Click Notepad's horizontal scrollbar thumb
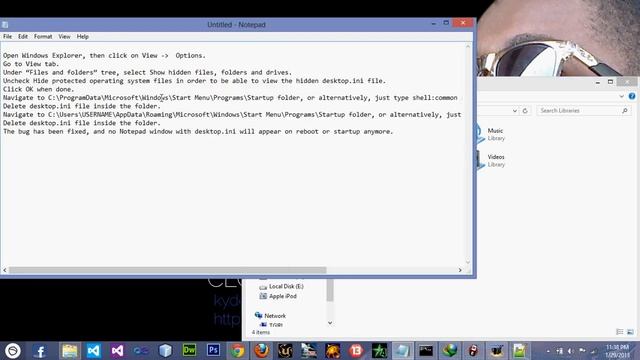This screenshot has height=360, width=640. pos(167,270)
